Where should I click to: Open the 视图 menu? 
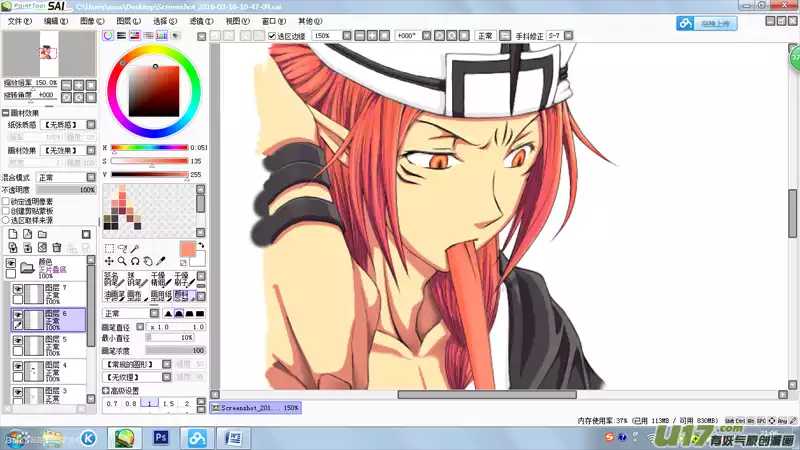(x=237, y=21)
